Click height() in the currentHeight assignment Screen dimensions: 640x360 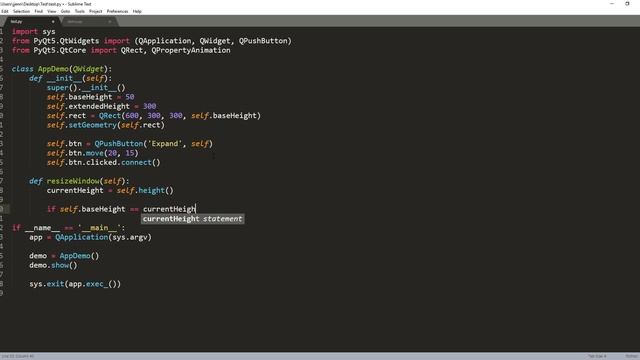(156, 191)
